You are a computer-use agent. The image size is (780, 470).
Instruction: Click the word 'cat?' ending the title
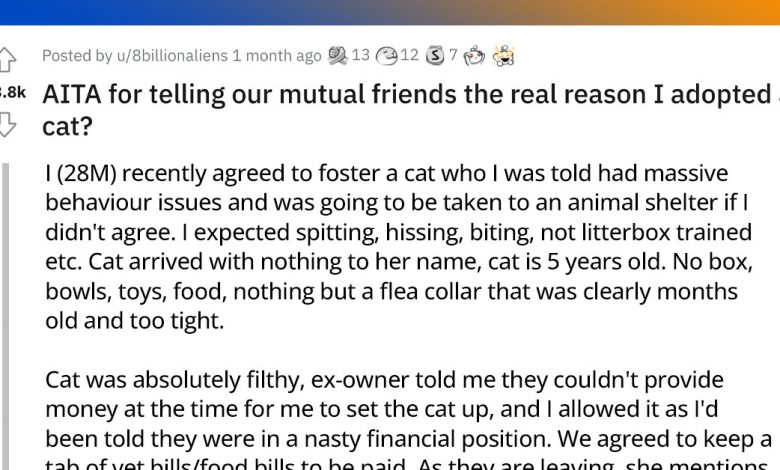click(68, 124)
